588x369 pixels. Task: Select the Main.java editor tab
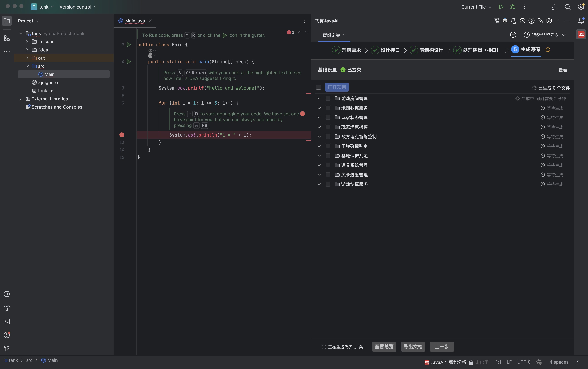135,21
